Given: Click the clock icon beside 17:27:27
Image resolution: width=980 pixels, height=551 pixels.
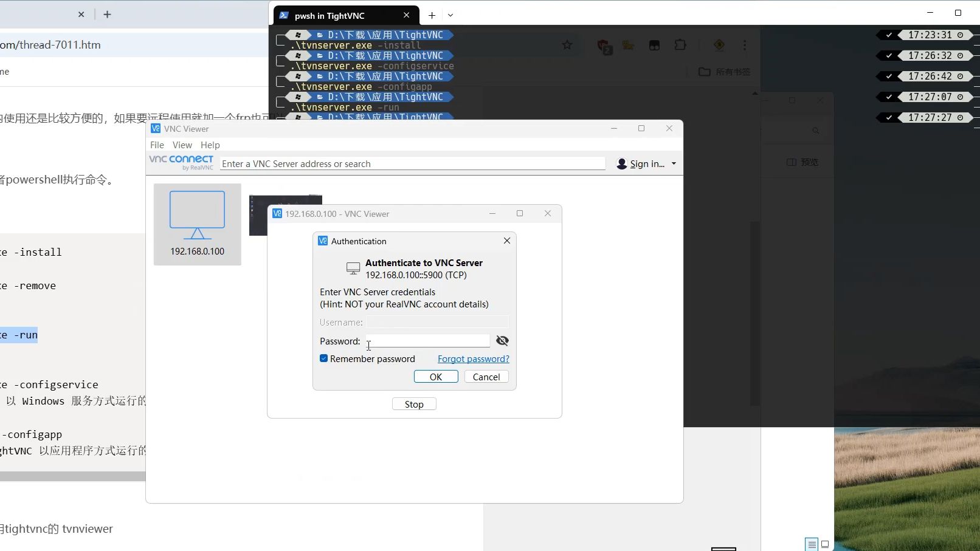Looking at the screenshot, I should (x=959, y=117).
